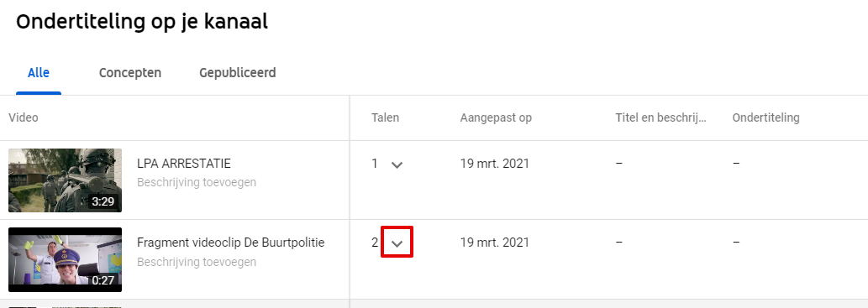868x308 pixels.
Task: Click Fragment videoclip De Buurtpolitie title
Action: coord(231,243)
